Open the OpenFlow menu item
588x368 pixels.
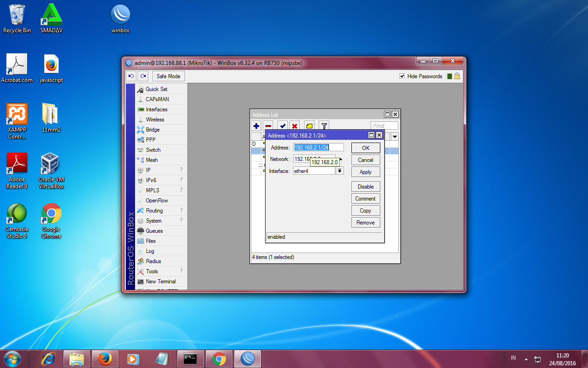click(162, 201)
